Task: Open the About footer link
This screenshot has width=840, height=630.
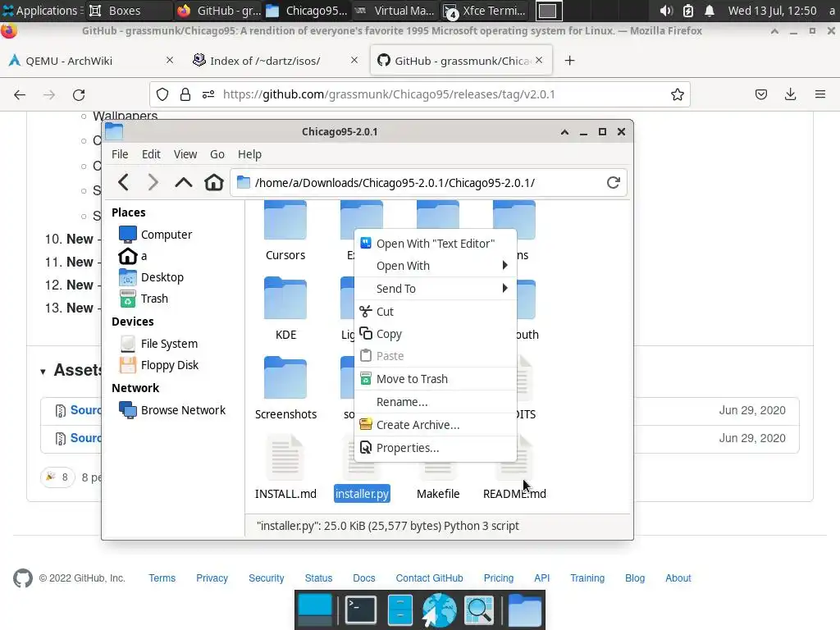Action: tap(678, 578)
